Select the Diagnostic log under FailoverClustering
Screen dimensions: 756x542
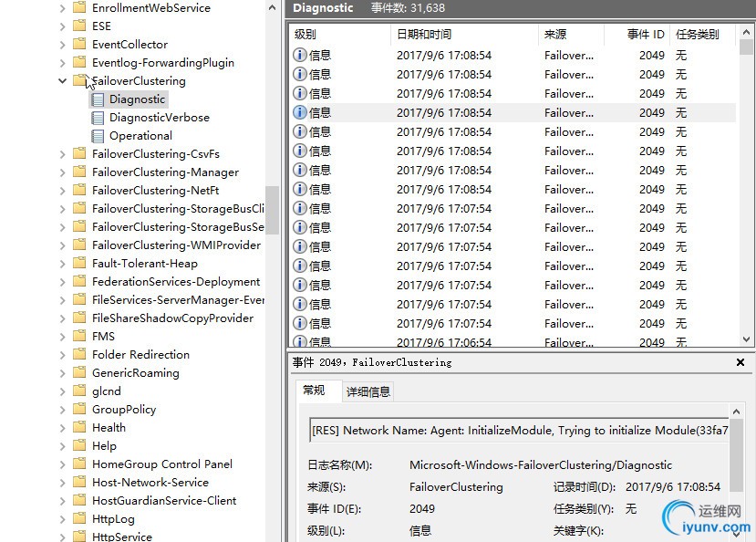[137, 99]
